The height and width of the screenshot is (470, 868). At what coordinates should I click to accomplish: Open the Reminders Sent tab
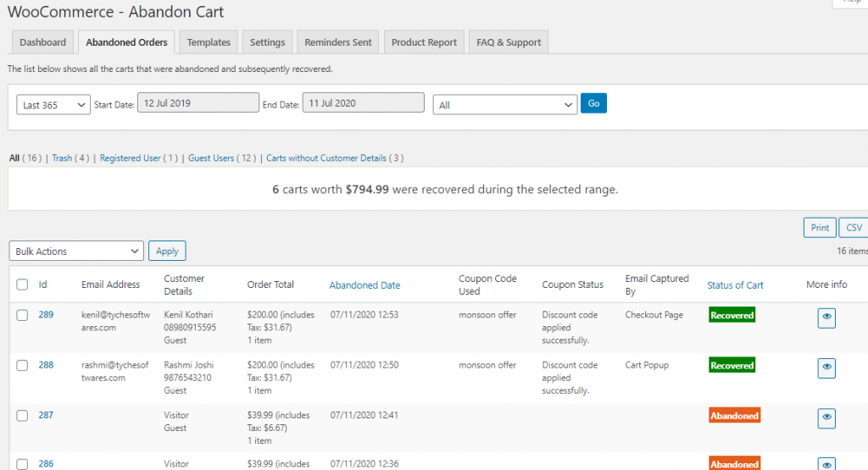click(337, 42)
